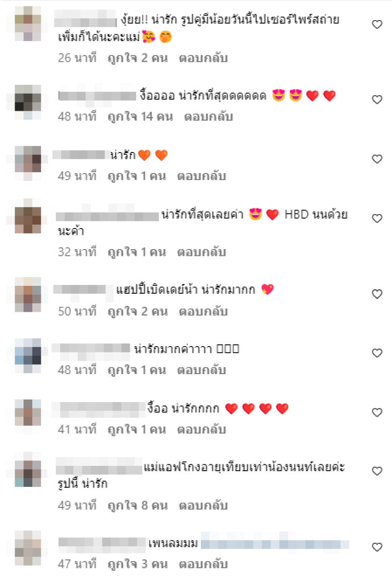Image resolution: width=392 pixels, height=583 pixels.
Task: Heart the น่ารักมากค่าาาา comment
Action: (377, 353)
